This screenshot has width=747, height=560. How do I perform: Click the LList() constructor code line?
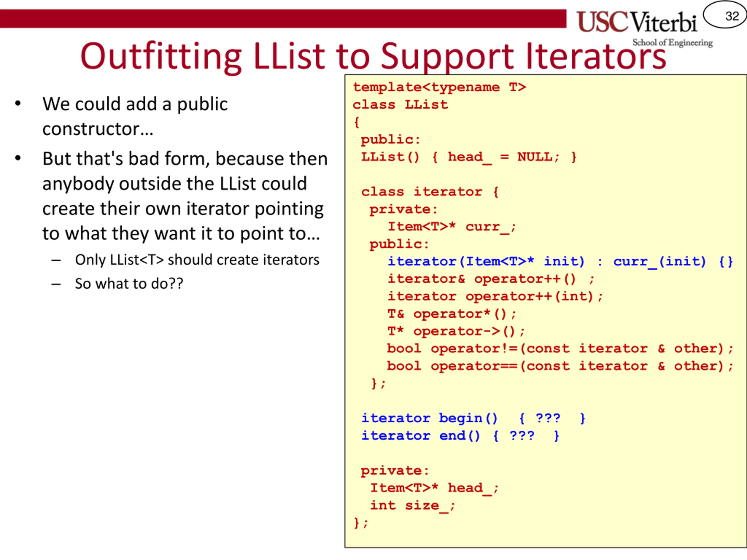468,157
